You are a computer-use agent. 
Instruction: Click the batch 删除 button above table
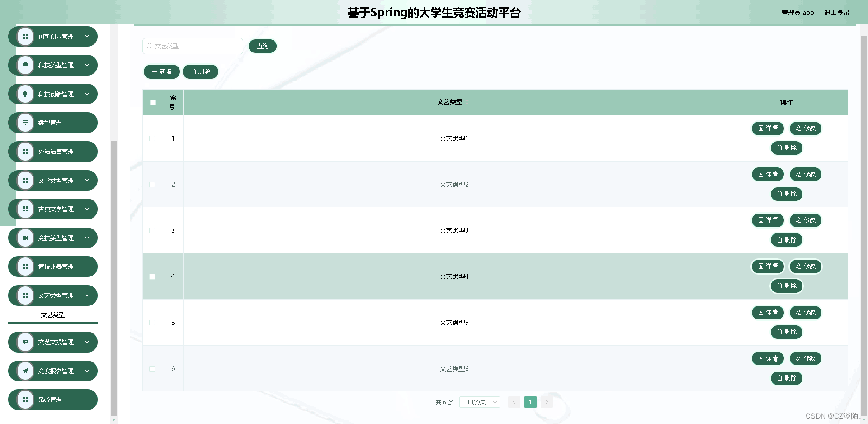pyautogui.click(x=200, y=71)
